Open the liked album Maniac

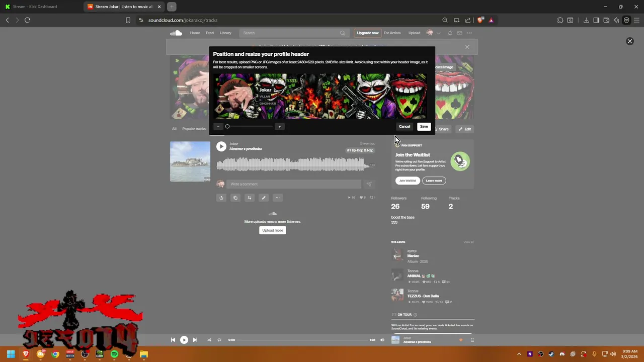click(413, 256)
